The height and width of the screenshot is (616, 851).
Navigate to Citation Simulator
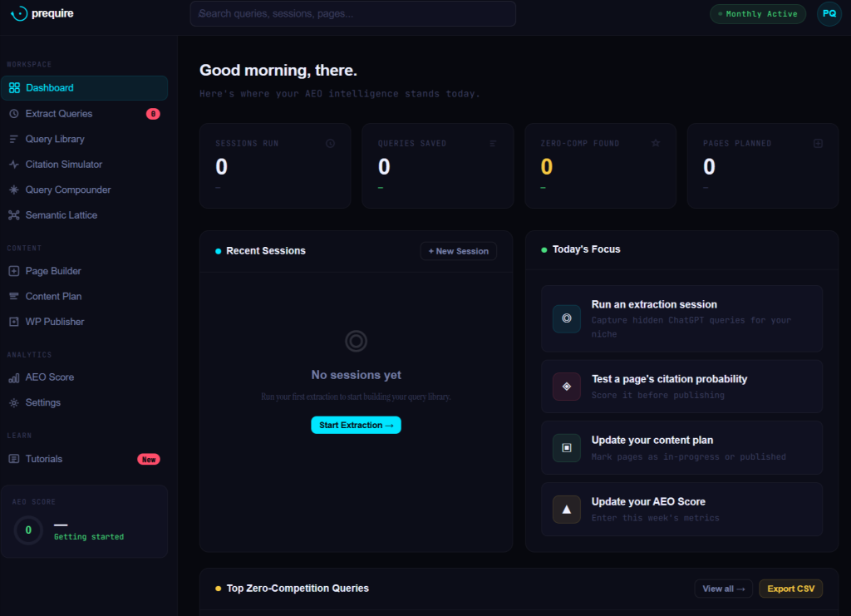[85, 165]
